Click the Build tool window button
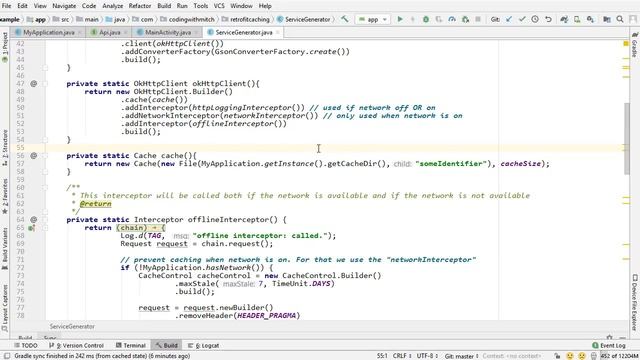The width and height of the screenshot is (640, 360). pos(166,345)
